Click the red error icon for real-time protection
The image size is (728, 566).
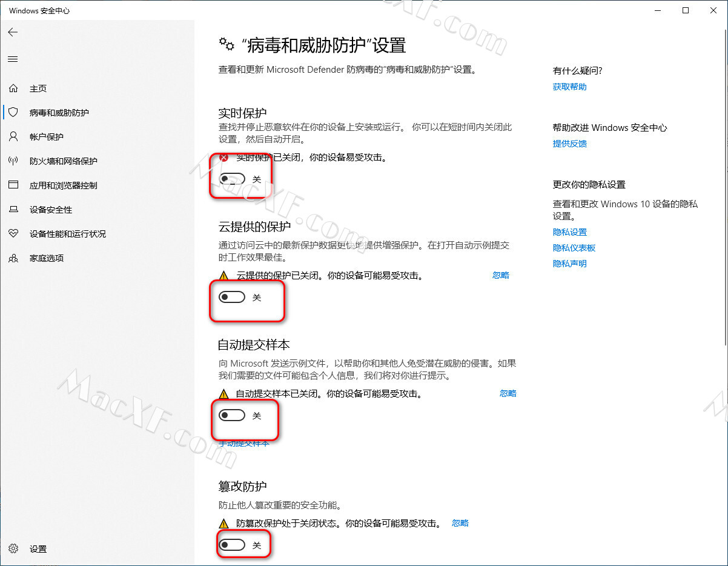[224, 158]
